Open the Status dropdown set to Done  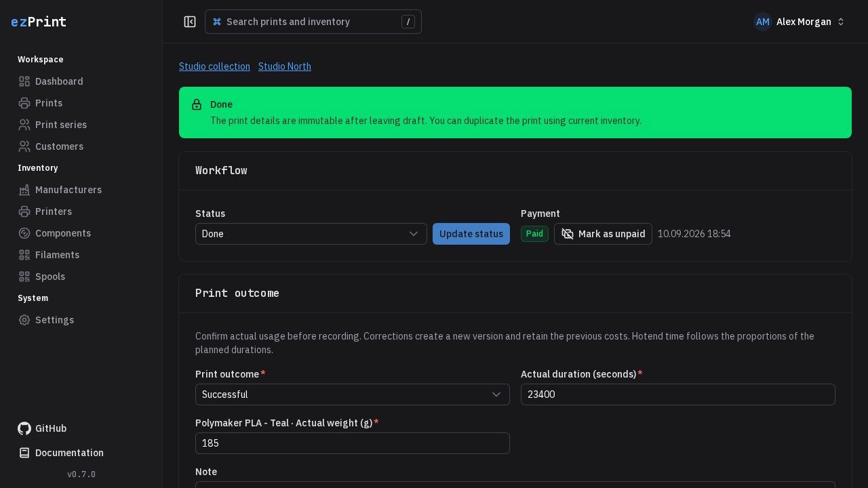311,234
